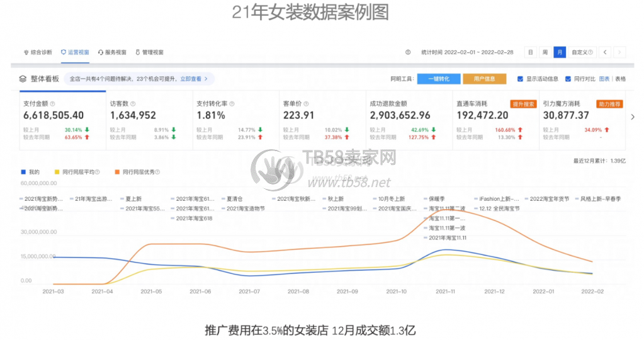Open the 管理视窗 tab
Viewport: 644px width, 340px height.
[149, 52]
